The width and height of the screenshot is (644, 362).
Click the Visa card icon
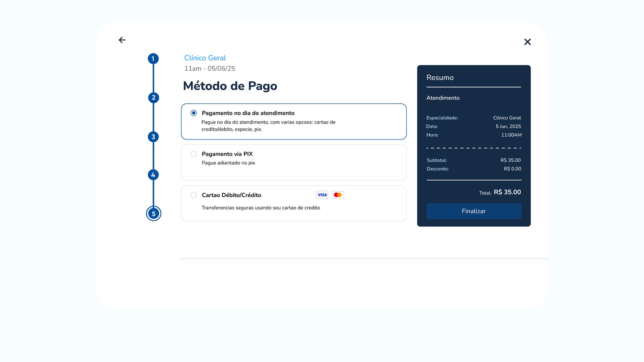click(x=322, y=195)
